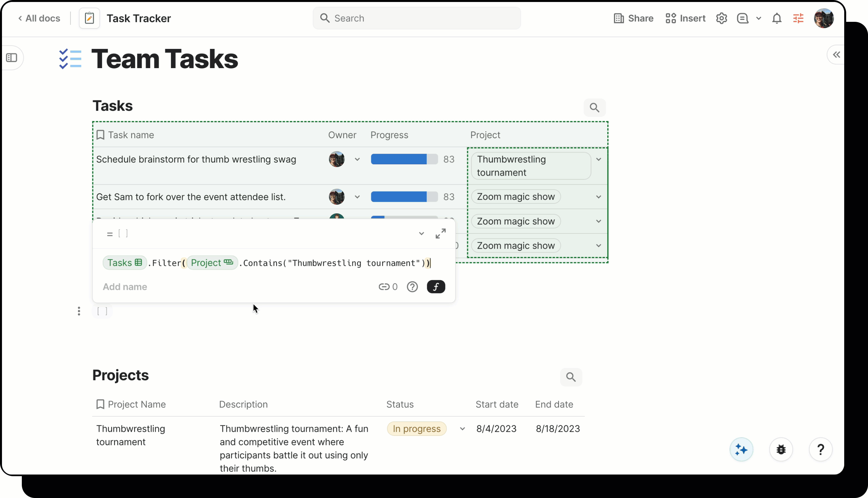Click the notifications bell icon

(x=776, y=18)
